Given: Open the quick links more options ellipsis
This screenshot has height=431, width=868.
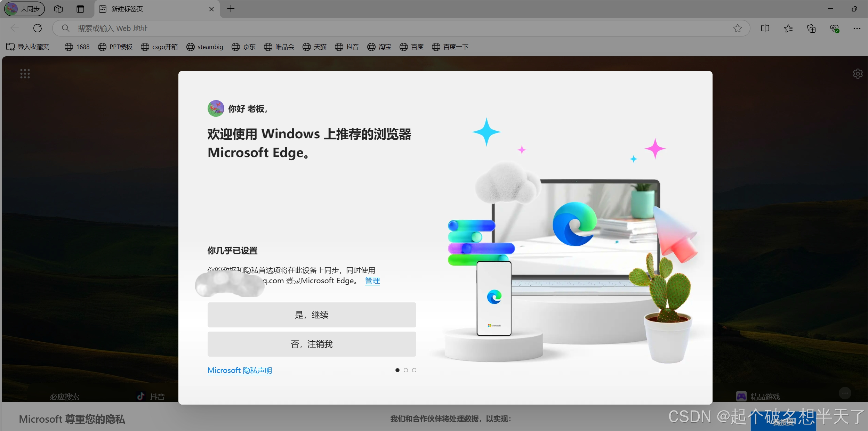Looking at the screenshot, I should [x=845, y=393].
